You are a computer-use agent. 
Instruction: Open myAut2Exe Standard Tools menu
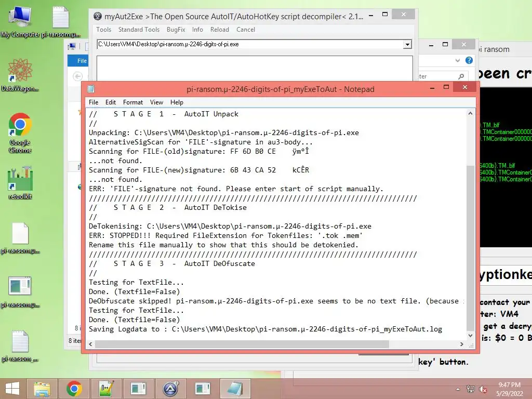click(139, 30)
